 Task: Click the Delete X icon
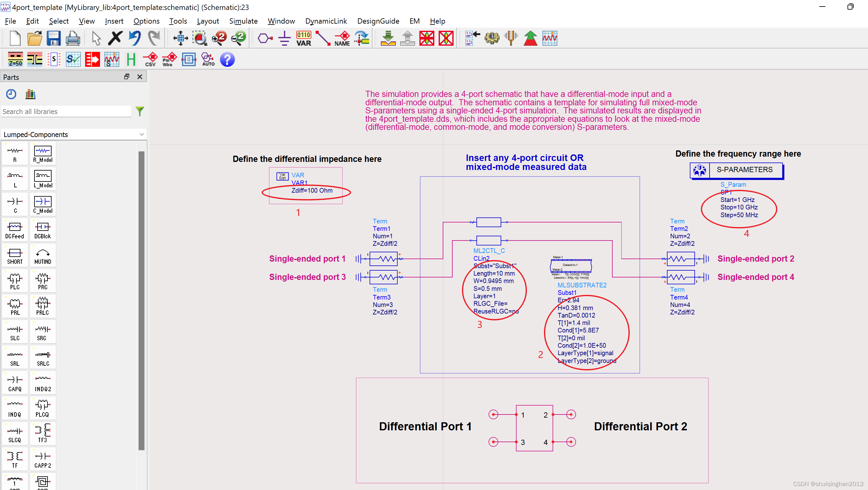pos(115,39)
